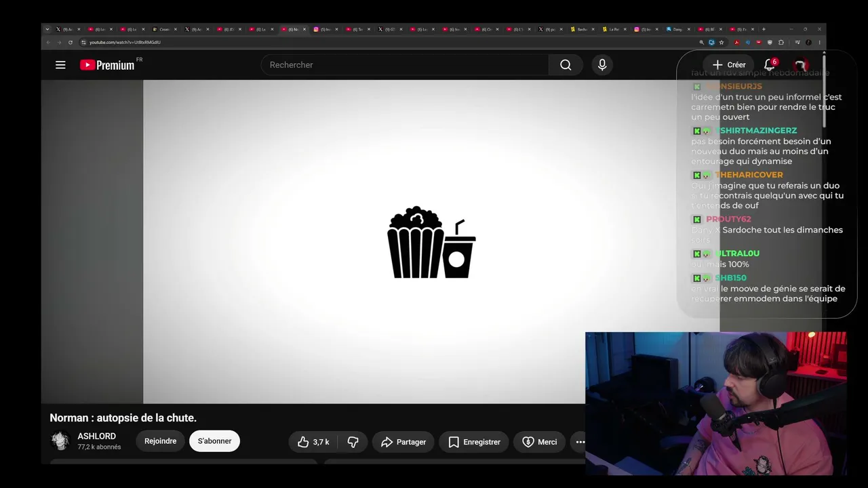Viewport: 868px width, 488px height.
Task: Like the video with thumbs up
Action: [313, 442]
